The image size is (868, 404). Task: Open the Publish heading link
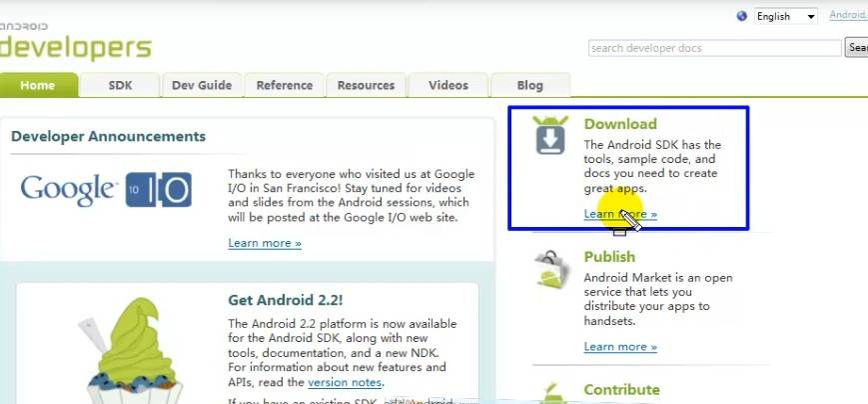click(x=609, y=257)
